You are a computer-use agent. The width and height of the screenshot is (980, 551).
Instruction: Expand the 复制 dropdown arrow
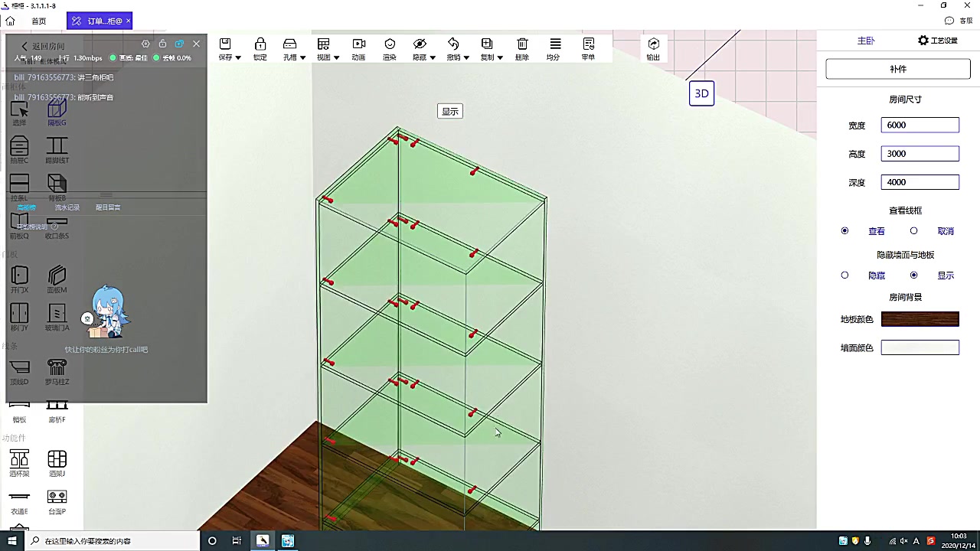click(500, 58)
